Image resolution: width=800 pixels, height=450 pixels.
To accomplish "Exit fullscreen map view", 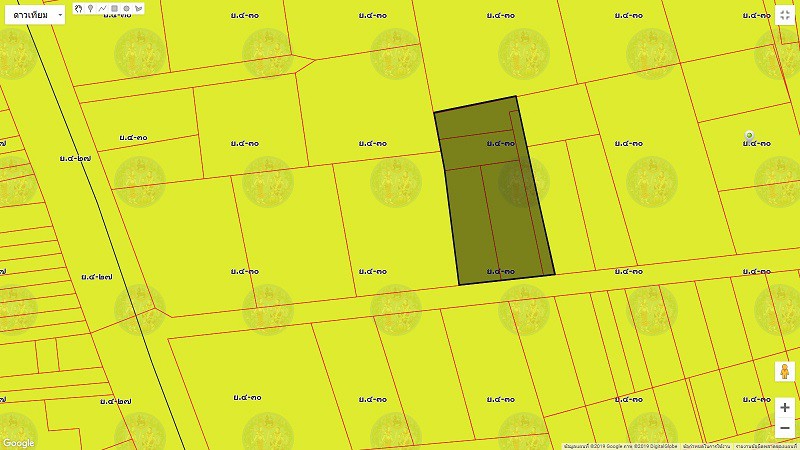I will 785,15.
